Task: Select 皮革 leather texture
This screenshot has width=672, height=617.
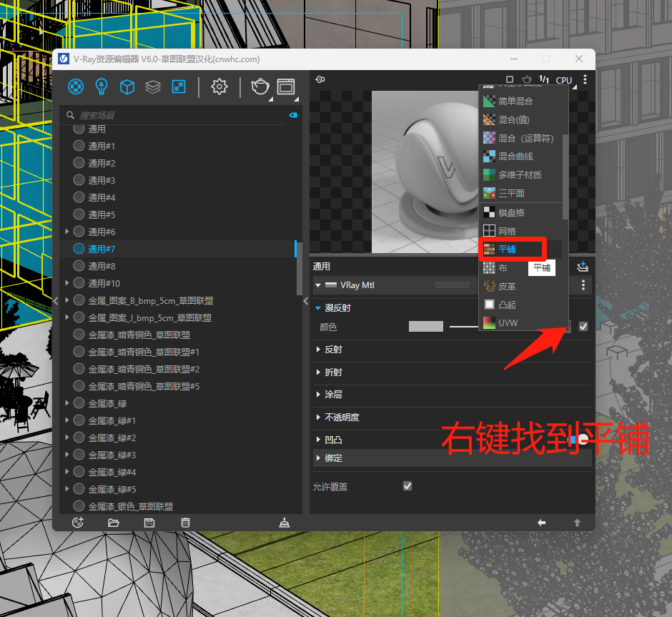Action: [x=522, y=286]
